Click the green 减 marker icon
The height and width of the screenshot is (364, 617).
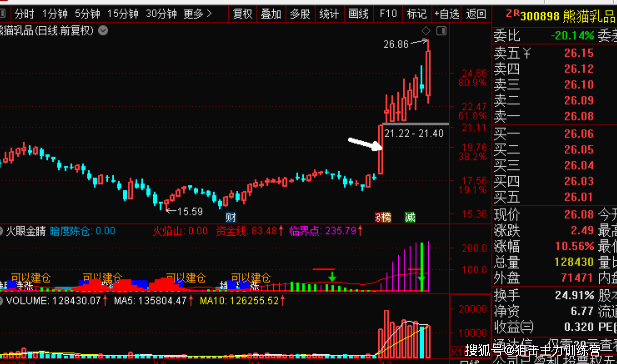[x=410, y=217]
